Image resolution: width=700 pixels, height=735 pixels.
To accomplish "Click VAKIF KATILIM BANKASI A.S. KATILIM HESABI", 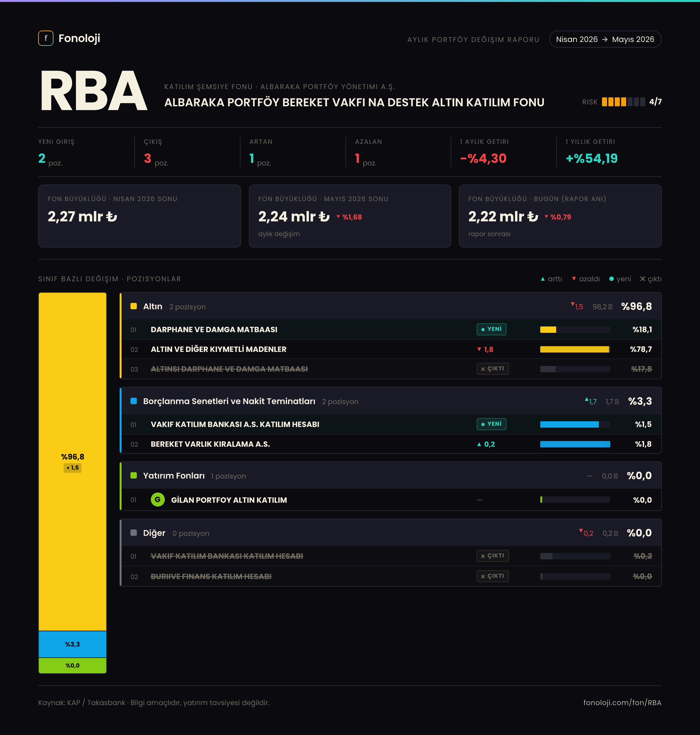I will 235,424.
